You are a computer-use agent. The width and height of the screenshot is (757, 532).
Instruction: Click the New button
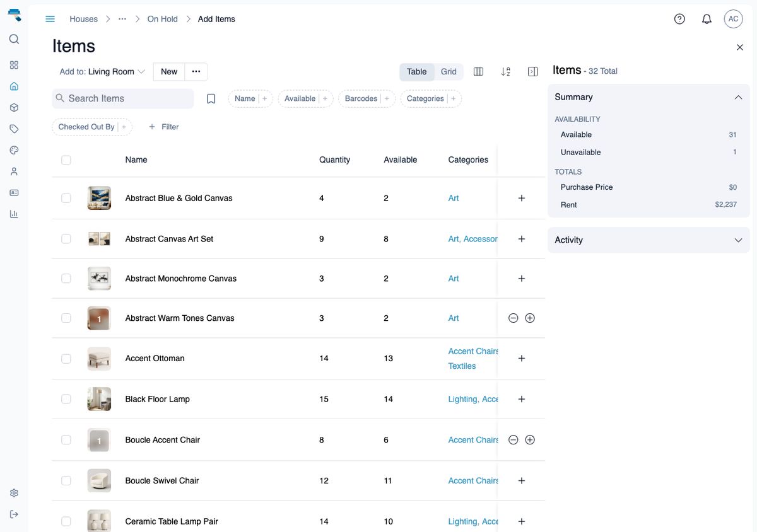(x=169, y=72)
